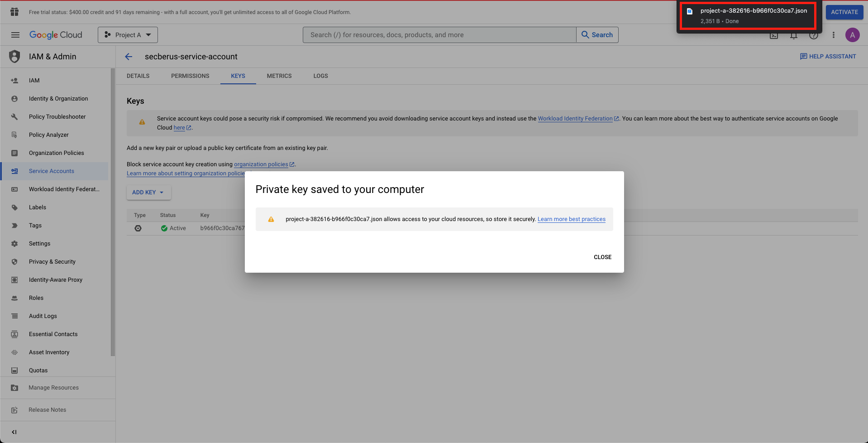
Task: Switch to the LOGS tab
Action: [x=321, y=76]
